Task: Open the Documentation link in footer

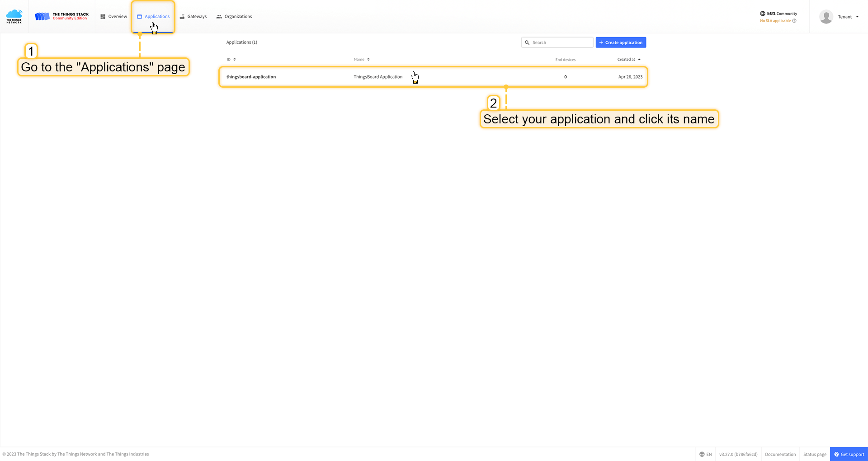Action: pyautogui.click(x=780, y=454)
